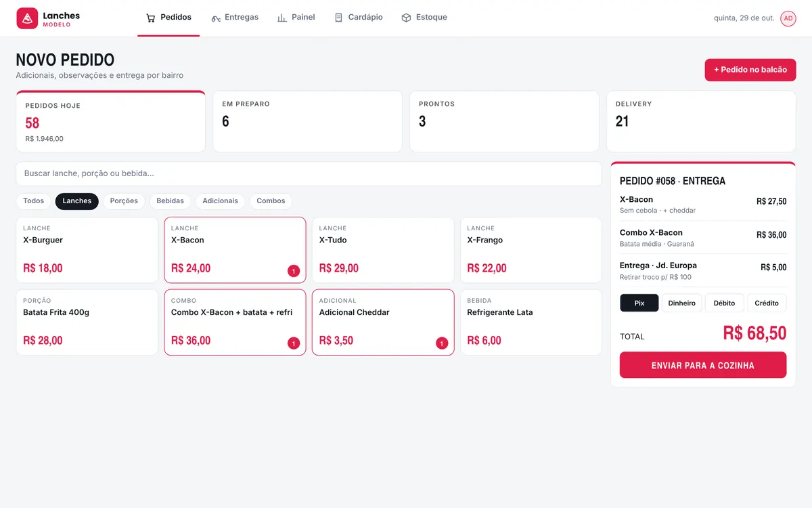Click the PEDIDO #058 · ENTREGA heading

click(673, 181)
